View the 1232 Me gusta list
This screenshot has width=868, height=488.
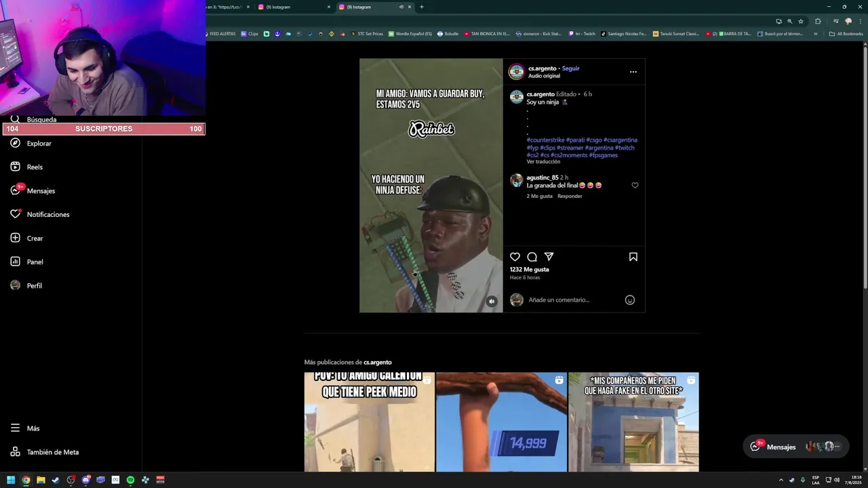pos(530,269)
